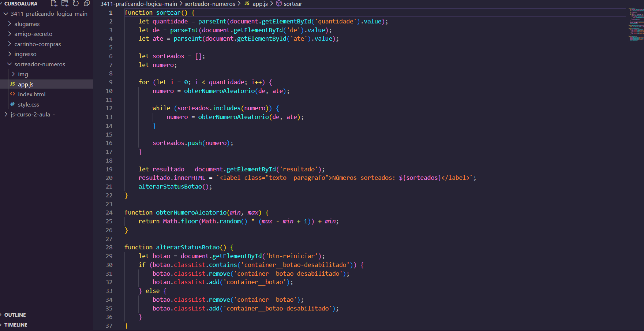Open app.js in the file tree
This screenshot has width=644, height=331.
[x=26, y=84]
